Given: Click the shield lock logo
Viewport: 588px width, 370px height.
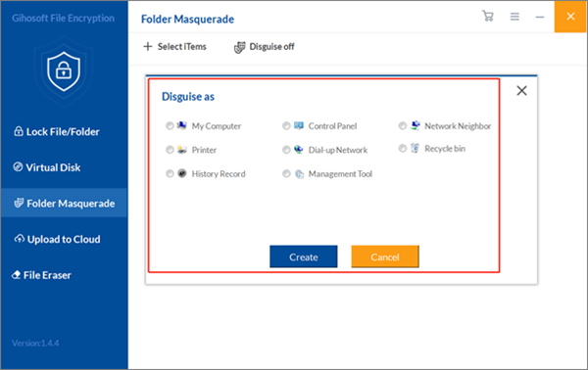Looking at the screenshot, I should coord(64,71).
